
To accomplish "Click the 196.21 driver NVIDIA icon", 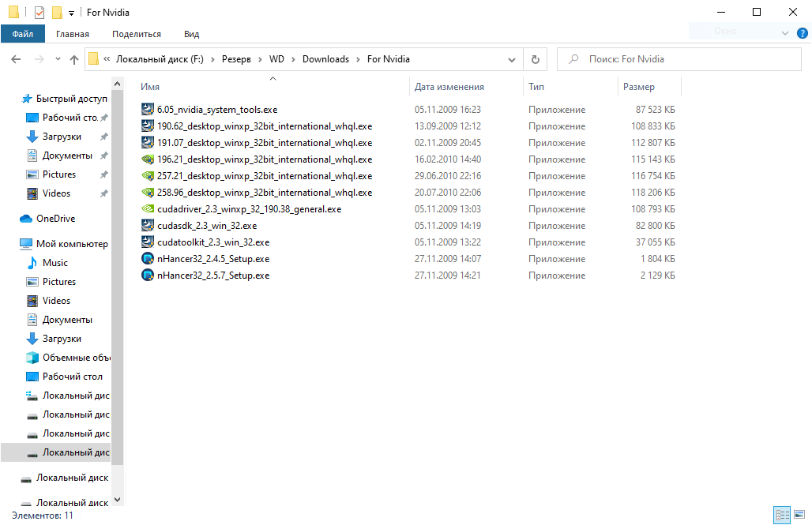I will click(x=148, y=159).
